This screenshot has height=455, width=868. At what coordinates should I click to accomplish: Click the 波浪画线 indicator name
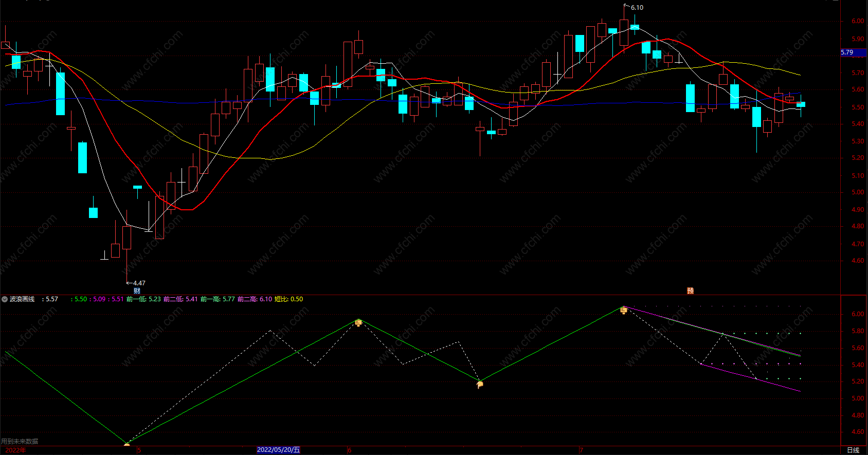point(22,299)
